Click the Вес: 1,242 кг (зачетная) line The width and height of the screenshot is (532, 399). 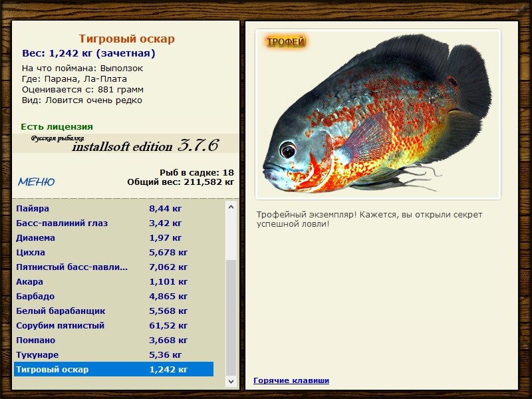click(88, 53)
